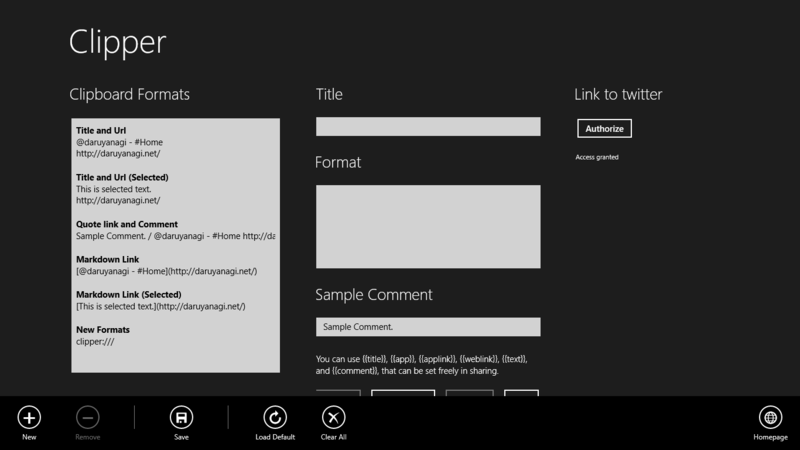Select the Title and Url format
Screen dimensions: 800x450
(176, 142)
